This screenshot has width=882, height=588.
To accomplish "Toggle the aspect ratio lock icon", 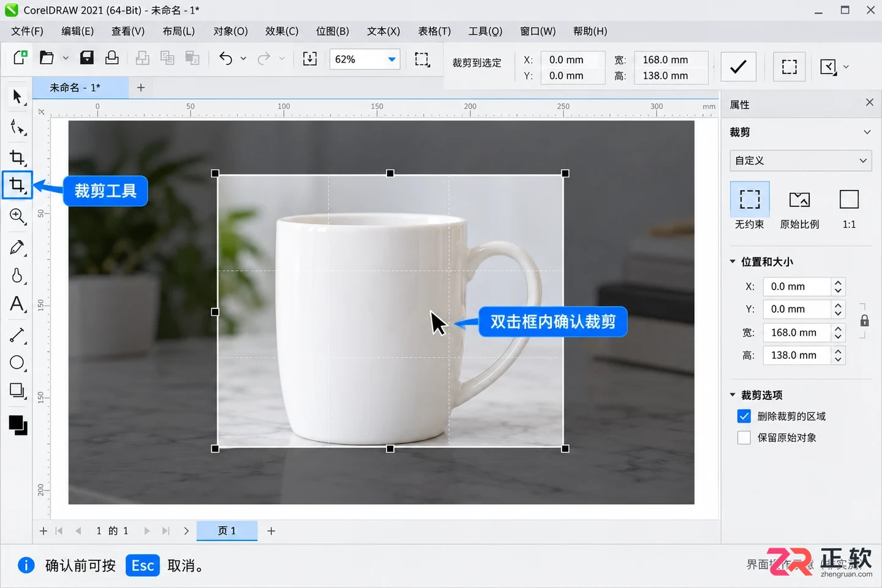I will coord(864,321).
